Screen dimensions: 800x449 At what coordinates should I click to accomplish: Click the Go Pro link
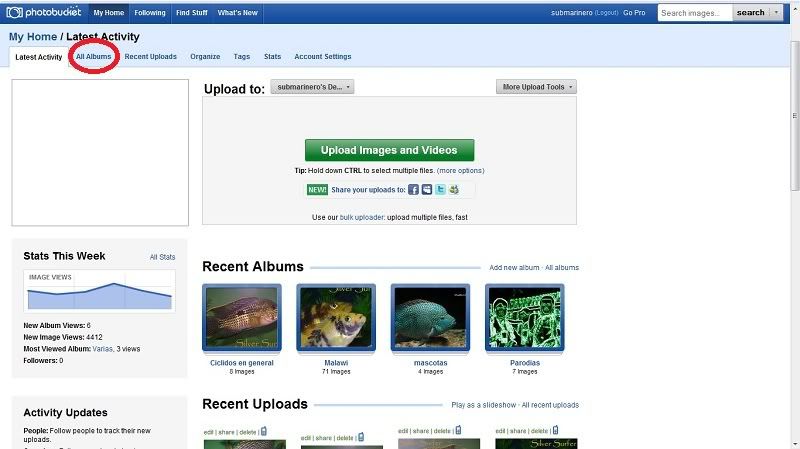[x=634, y=13]
